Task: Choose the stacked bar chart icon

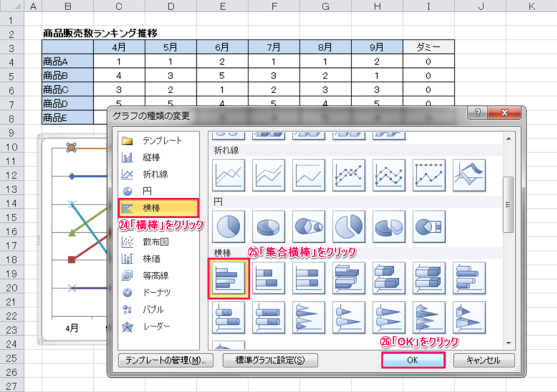Action: [x=268, y=278]
